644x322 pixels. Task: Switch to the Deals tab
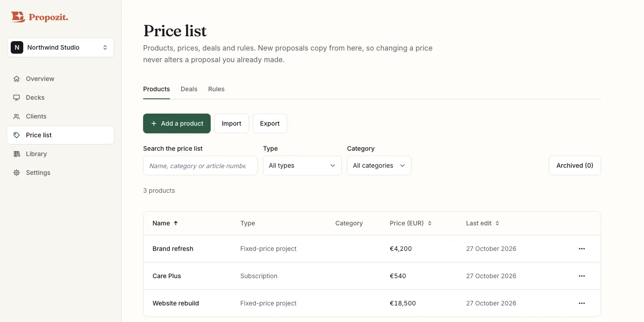[x=189, y=89]
